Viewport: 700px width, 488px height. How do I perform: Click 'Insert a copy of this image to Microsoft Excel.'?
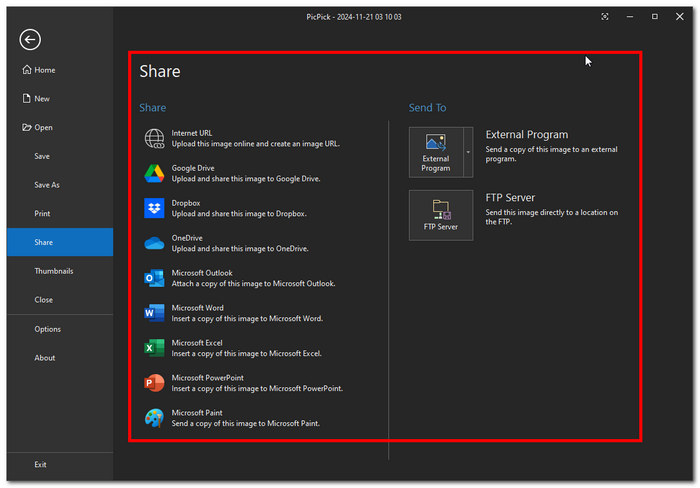point(246,353)
